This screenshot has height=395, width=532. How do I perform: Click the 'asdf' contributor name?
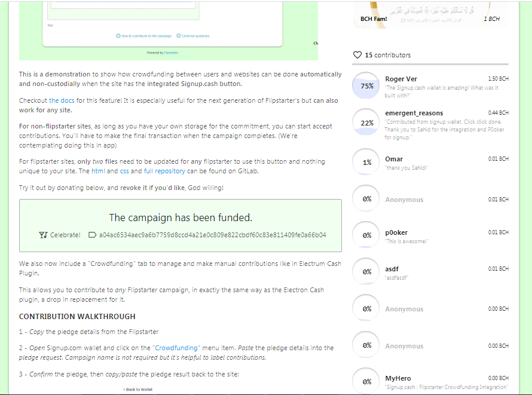pyautogui.click(x=392, y=269)
